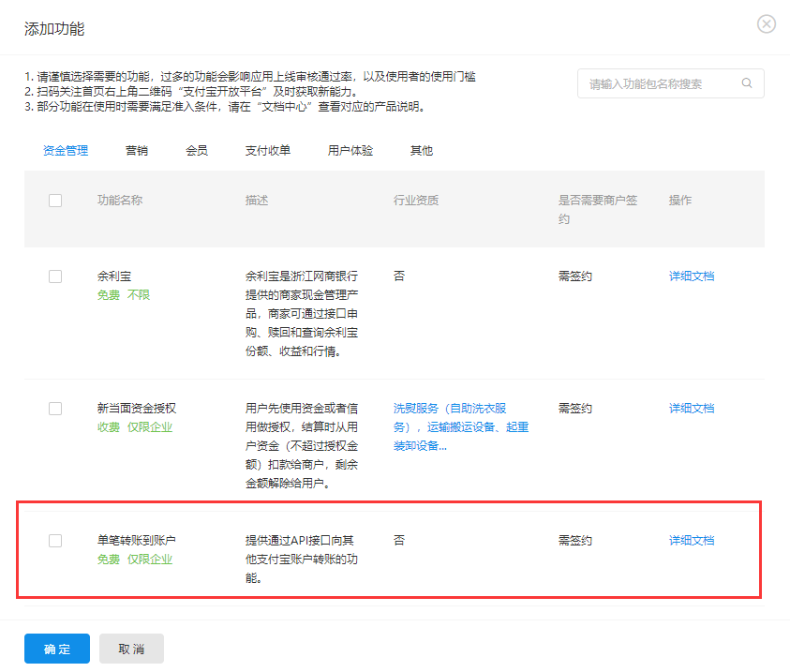Viewport: 790px width, 672px height.
Task: Enable the 单笔转账到账户 checkbox
Action: (x=55, y=541)
